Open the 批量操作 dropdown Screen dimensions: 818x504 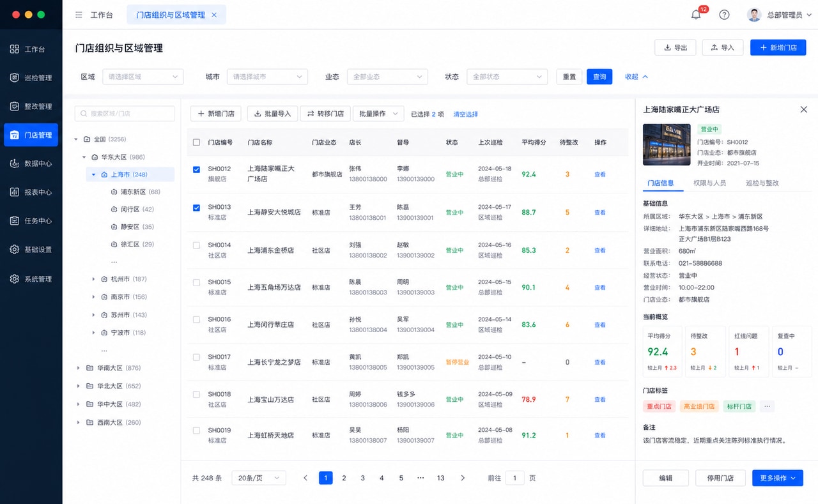click(378, 114)
